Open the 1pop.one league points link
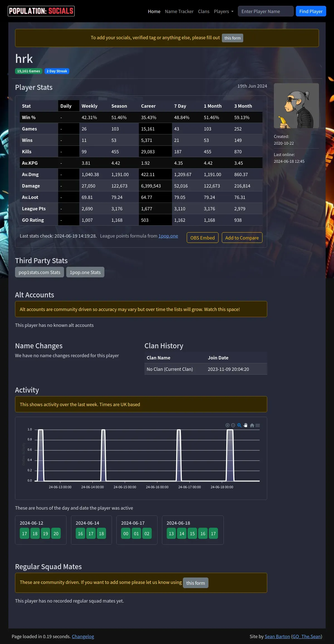This screenshot has height=644, width=334. (x=168, y=236)
